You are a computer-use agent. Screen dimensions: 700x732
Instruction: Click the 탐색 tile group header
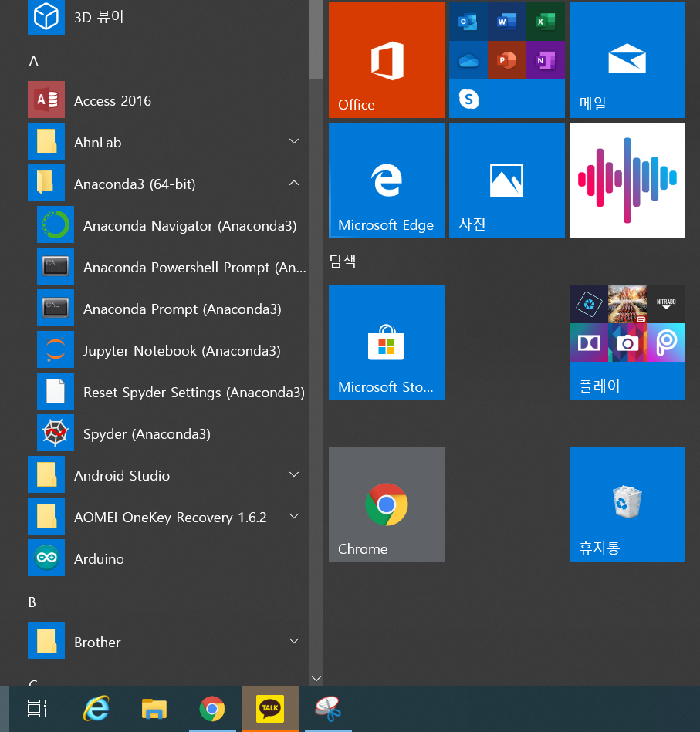coord(343,261)
